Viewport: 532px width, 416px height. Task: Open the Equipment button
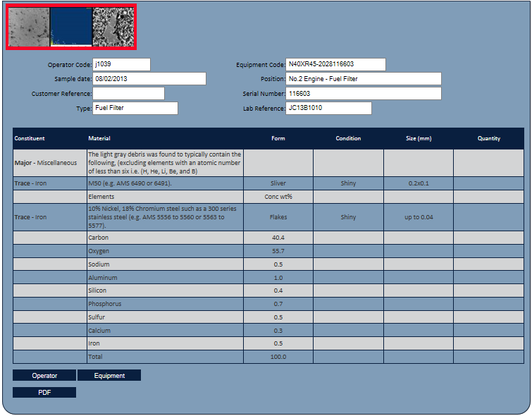(109, 375)
